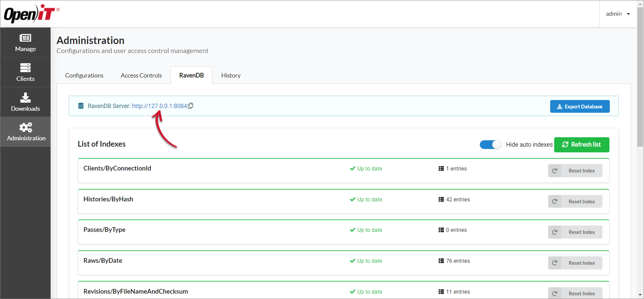Image resolution: width=644 pixels, height=299 pixels.
Task: Open the Access Controls tab
Action: pos(141,76)
